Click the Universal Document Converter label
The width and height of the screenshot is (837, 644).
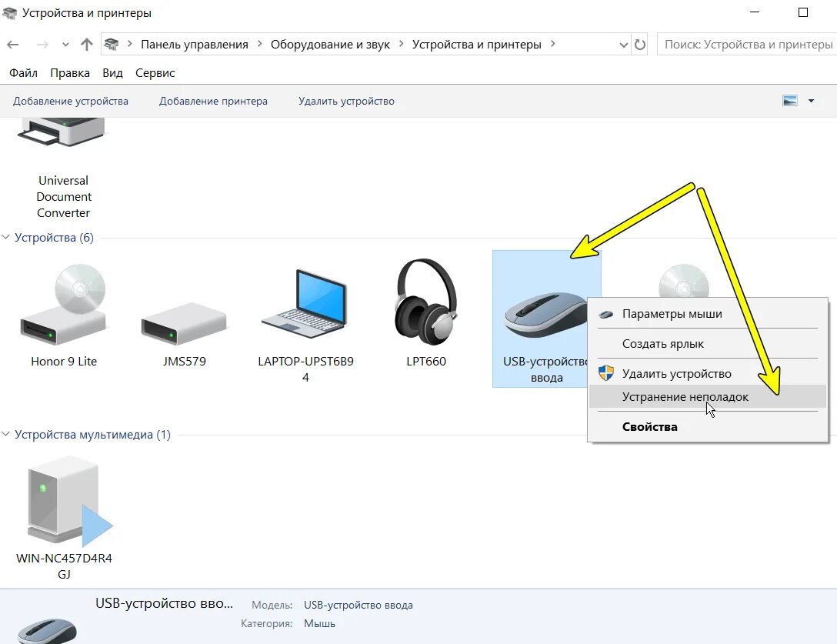click(x=64, y=196)
